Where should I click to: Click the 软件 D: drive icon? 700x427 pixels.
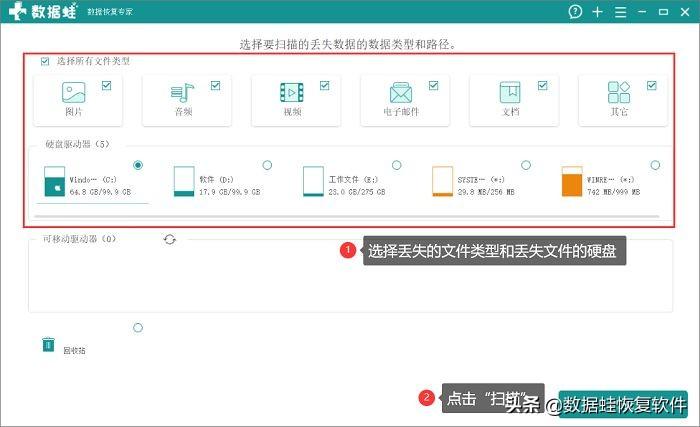184,181
